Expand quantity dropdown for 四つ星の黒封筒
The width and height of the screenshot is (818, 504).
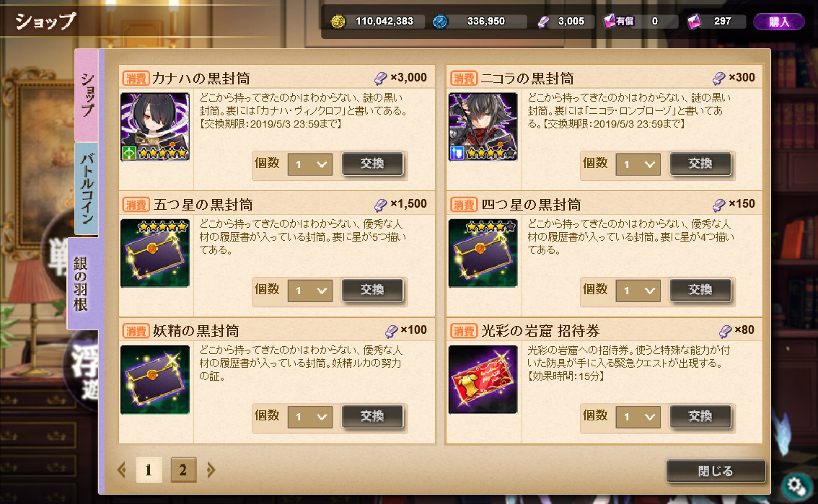tap(638, 291)
